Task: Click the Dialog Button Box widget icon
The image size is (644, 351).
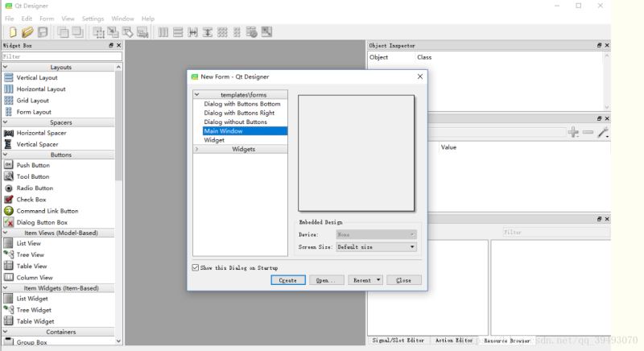Action: pyautogui.click(x=9, y=222)
